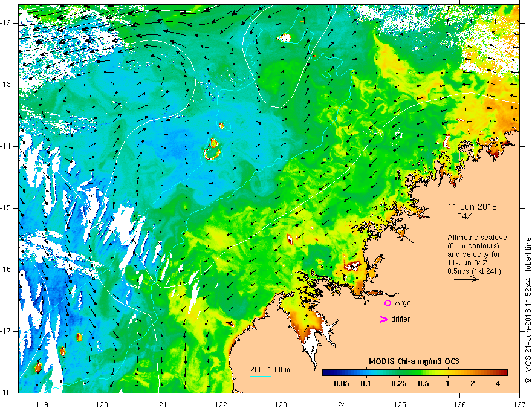Click the 'Argo' legend label

pos(403,303)
